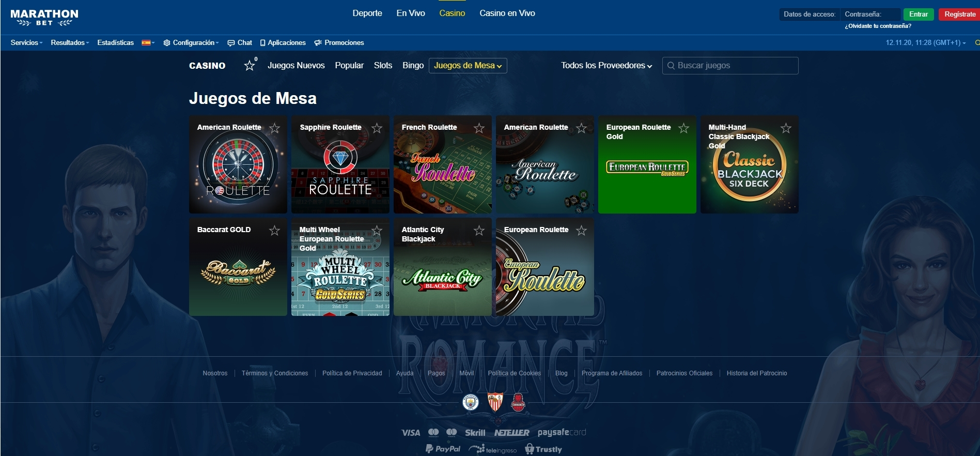Focus the Buscar juegos search field
The height and width of the screenshot is (456, 980).
[730, 66]
